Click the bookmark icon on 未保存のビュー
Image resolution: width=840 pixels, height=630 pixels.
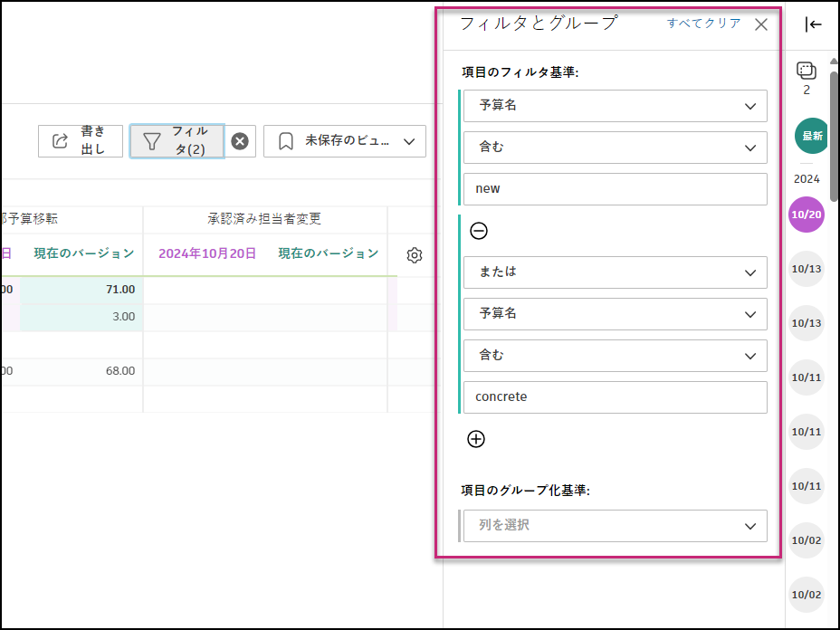[283, 141]
